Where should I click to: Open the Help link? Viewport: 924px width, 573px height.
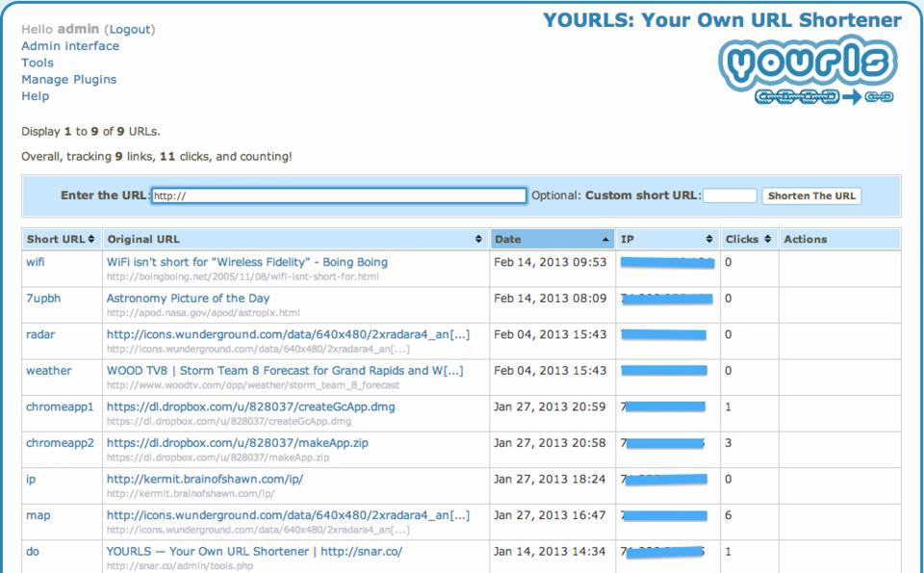tap(35, 96)
